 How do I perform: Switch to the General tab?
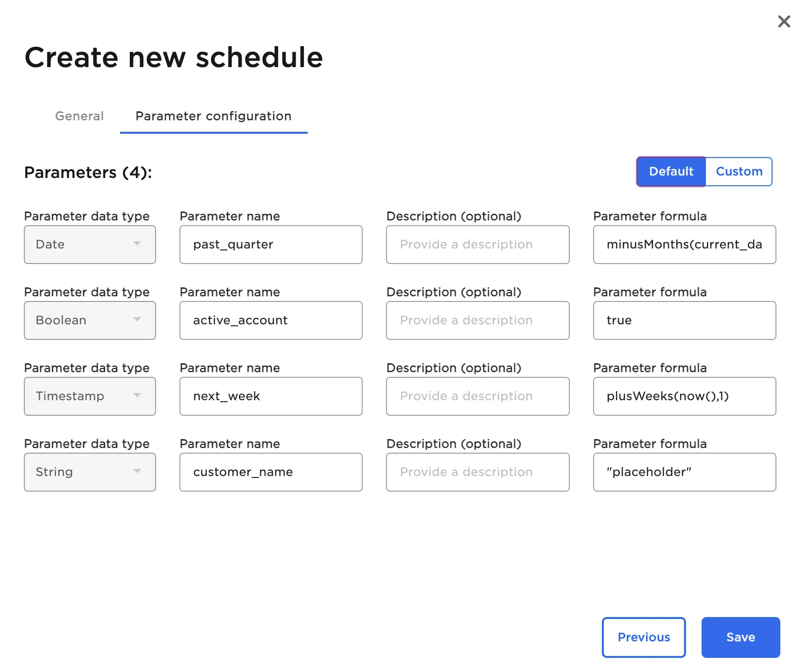click(x=79, y=116)
